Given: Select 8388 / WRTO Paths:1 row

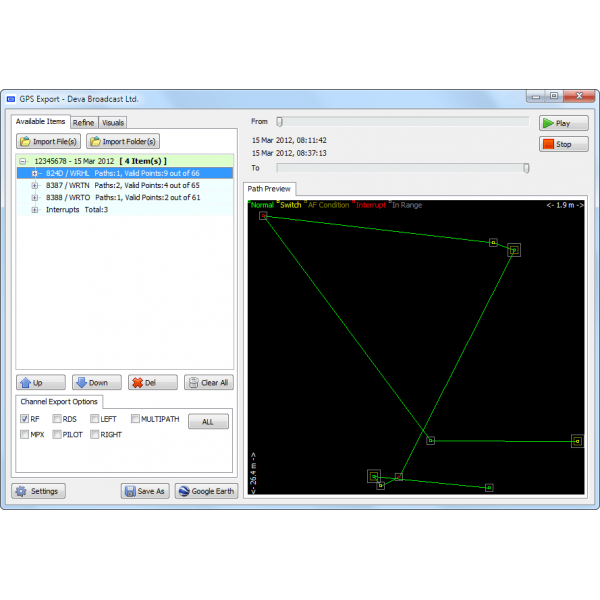Looking at the screenshot, I should pyautogui.click(x=125, y=198).
